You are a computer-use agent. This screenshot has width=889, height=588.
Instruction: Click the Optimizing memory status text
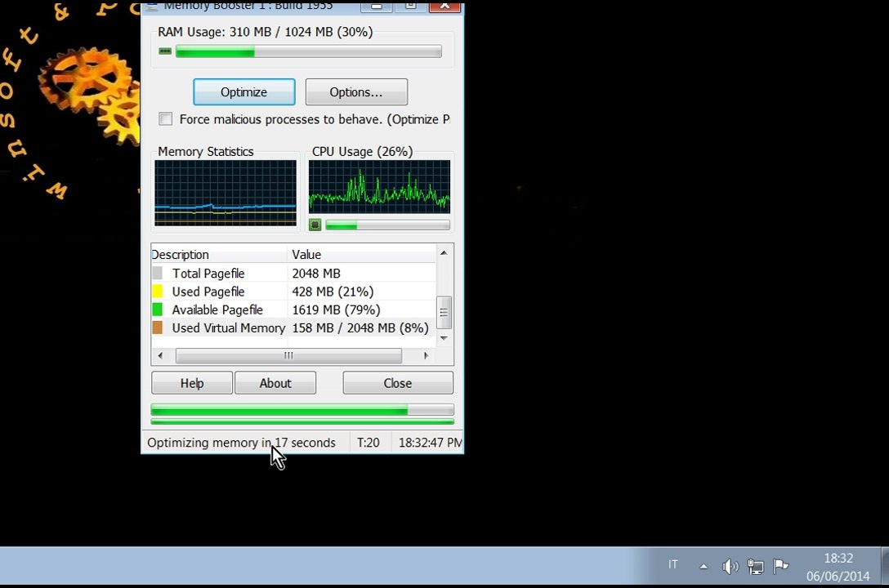pyautogui.click(x=242, y=443)
